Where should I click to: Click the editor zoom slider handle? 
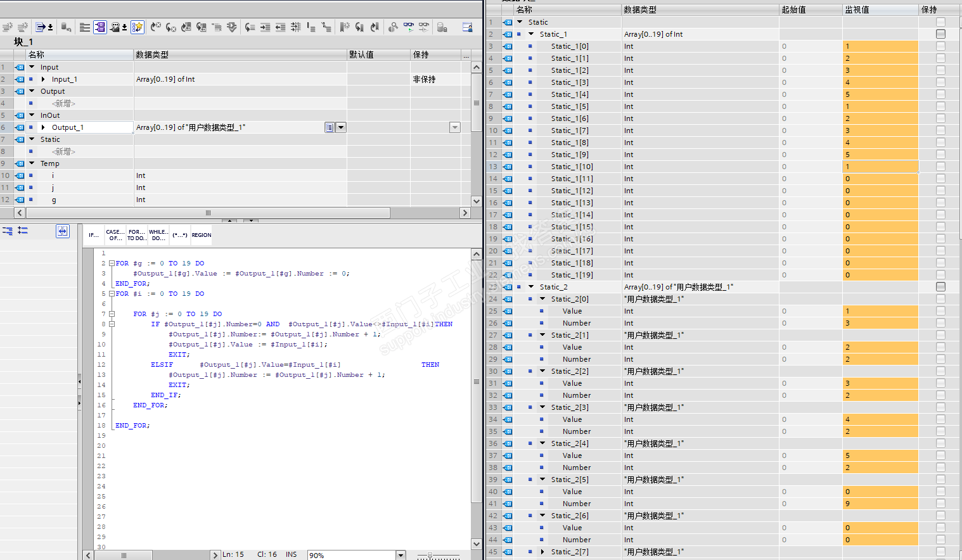coord(430,556)
